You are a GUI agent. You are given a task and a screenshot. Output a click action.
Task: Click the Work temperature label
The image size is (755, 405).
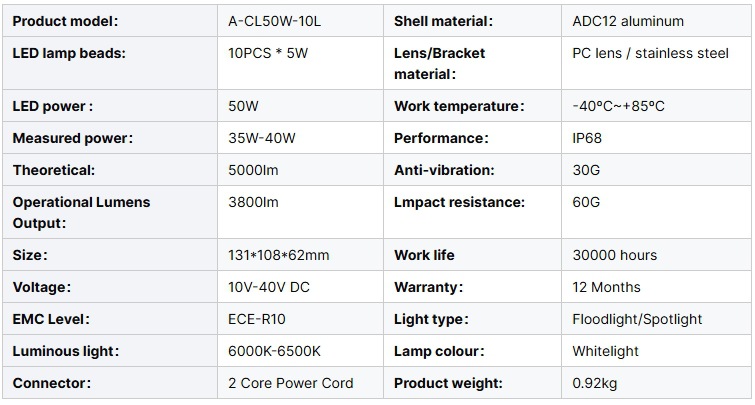pos(459,106)
